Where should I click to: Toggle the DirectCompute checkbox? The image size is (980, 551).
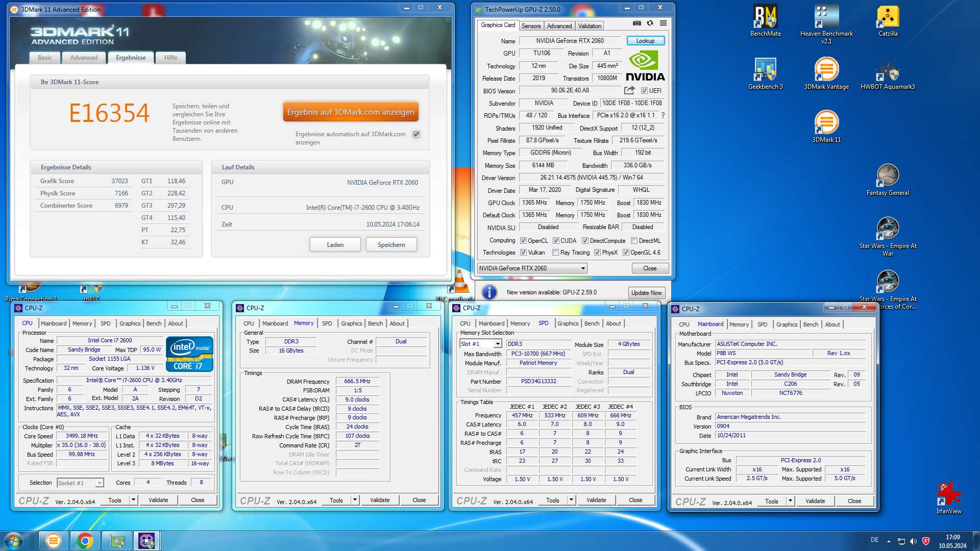(585, 241)
